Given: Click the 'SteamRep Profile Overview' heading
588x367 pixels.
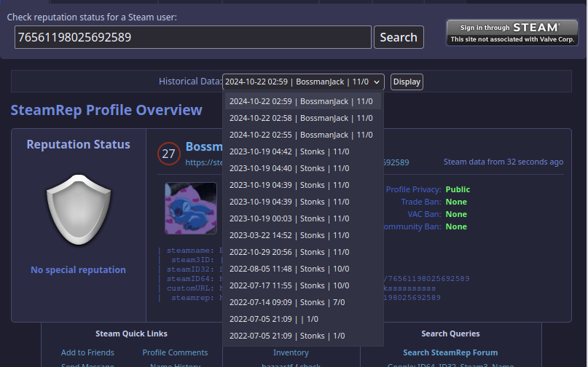Looking at the screenshot, I should coord(106,110).
